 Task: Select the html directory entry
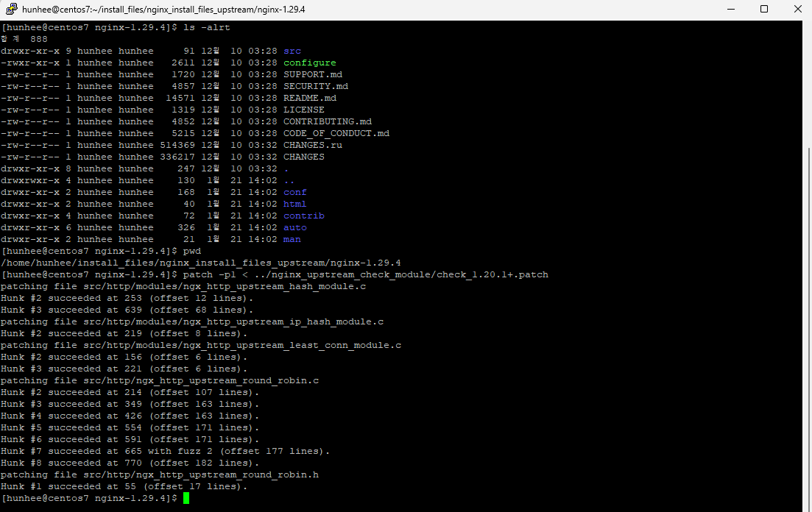point(294,204)
